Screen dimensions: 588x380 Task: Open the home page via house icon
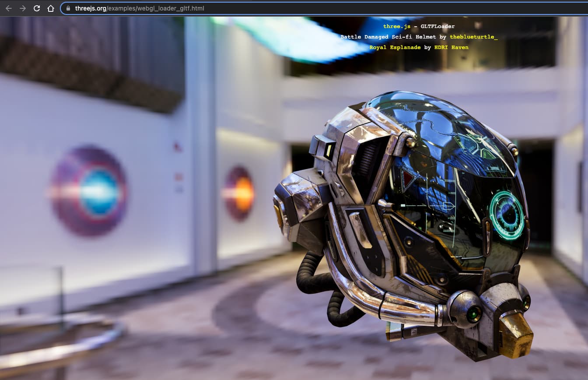(51, 8)
